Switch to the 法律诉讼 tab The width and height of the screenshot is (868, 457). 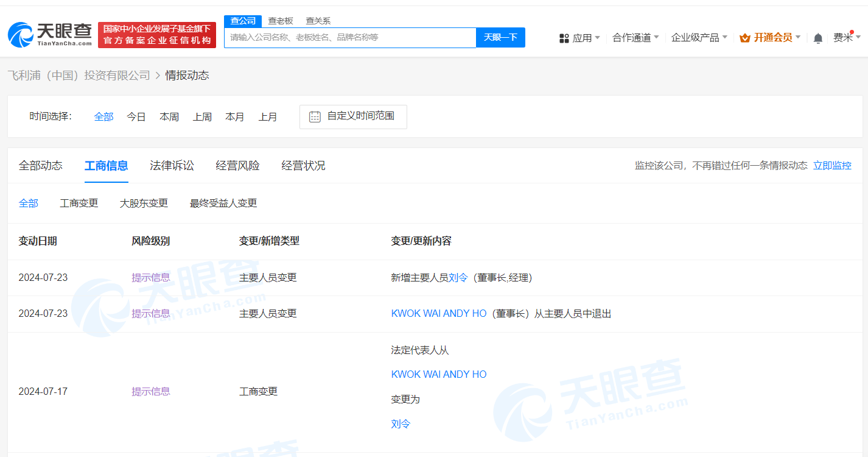[x=172, y=166]
